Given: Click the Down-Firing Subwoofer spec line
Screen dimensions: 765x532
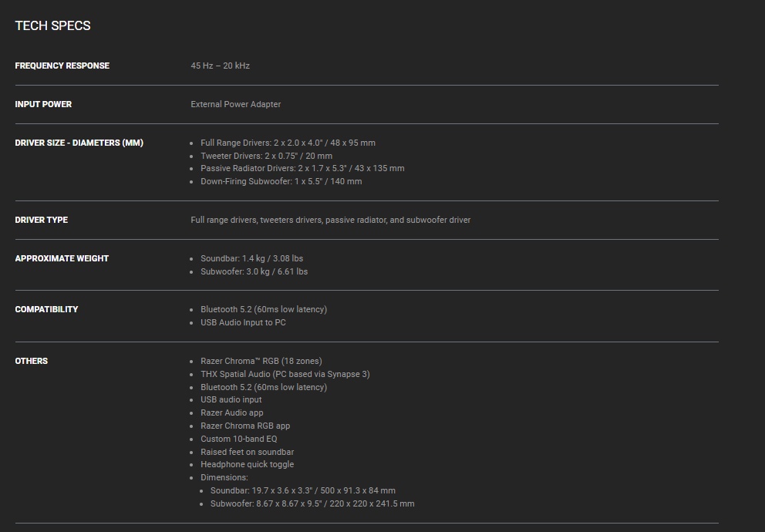Looking at the screenshot, I should point(281,181).
